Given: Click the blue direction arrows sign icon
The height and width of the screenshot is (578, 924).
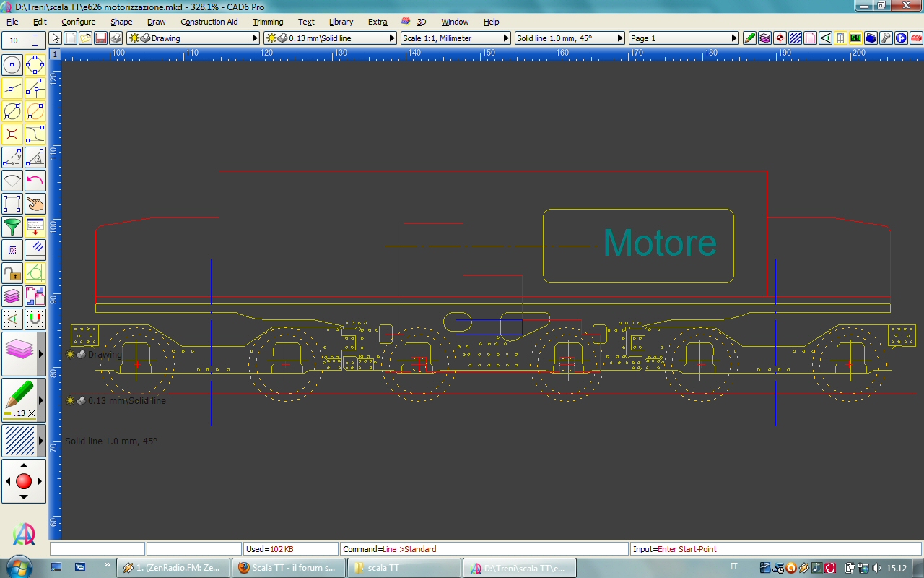Looking at the screenshot, I should (x=902, y=38).
